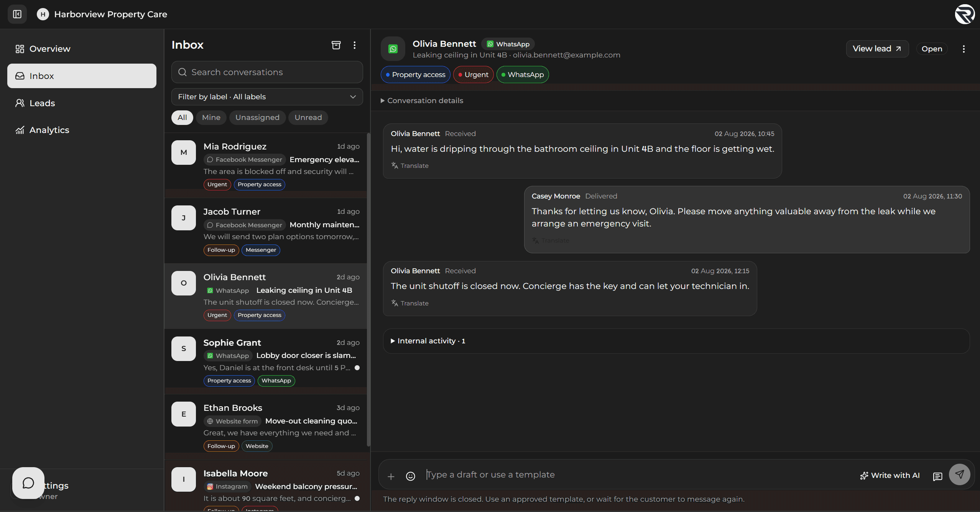Click the Facebook Messenger badge on Mia Rodriguez
The image size is (980, 512).
coord(245,159)
